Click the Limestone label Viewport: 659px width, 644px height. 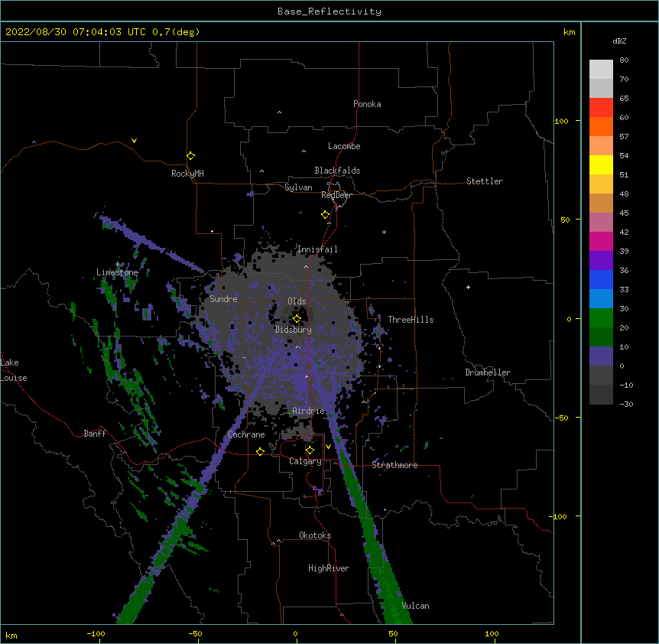[x=117, y=272]
